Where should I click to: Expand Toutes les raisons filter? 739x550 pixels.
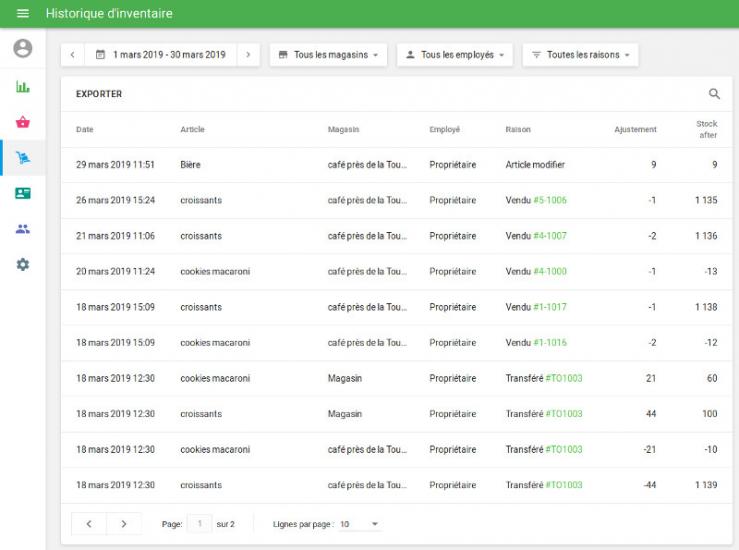[x=580, y=55]
